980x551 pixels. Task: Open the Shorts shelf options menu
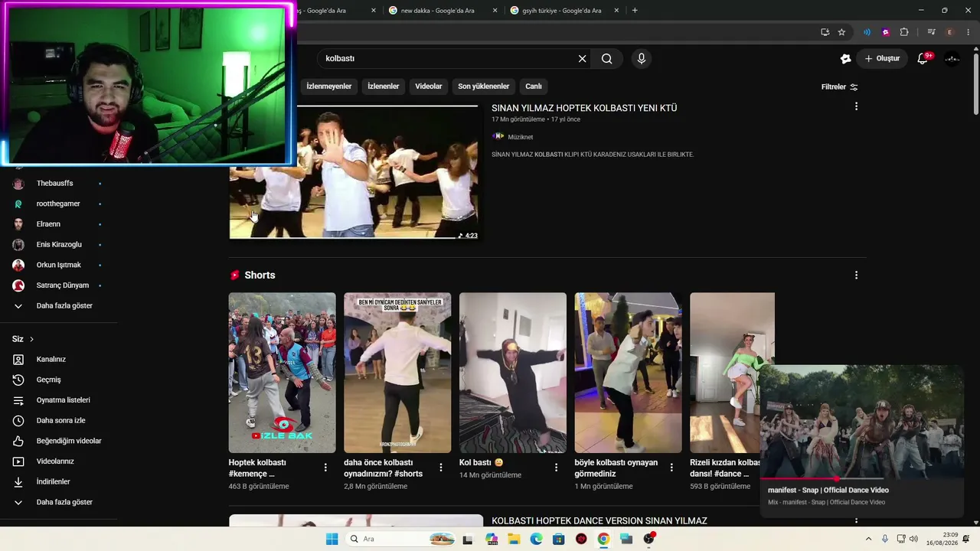tap(856, 275)
